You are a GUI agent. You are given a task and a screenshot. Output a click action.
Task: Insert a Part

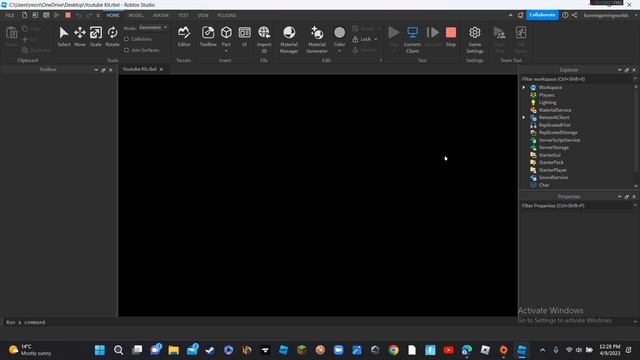pos(226,36)
